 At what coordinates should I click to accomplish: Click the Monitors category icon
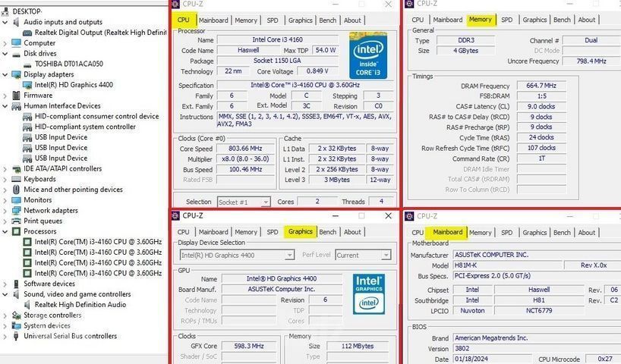pos(16,200)
